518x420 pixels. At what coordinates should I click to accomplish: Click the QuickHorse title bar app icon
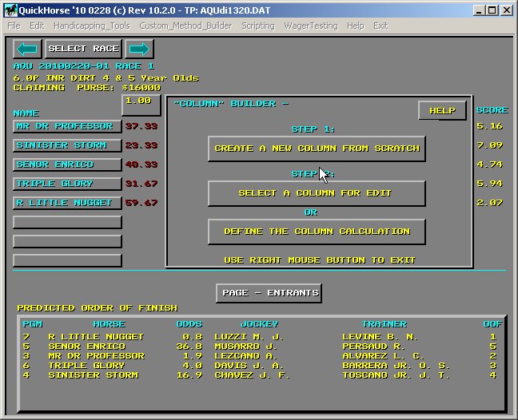[x=10, y=10]
